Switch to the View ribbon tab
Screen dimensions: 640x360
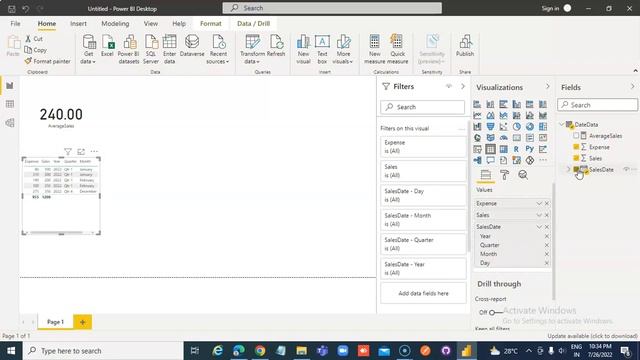(x=151, y=24)
